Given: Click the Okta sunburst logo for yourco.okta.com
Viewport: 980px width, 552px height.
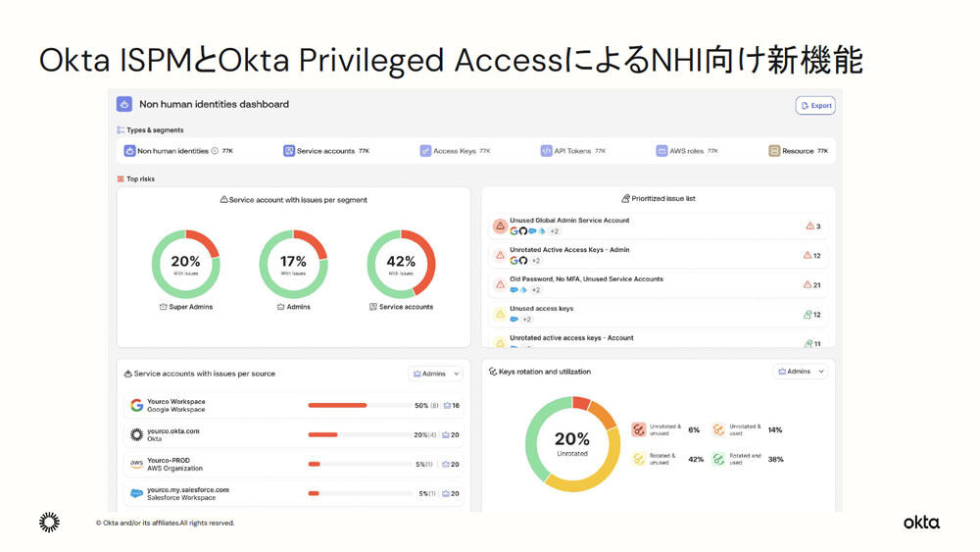Looking at the screenshot, I should point(136,434).
